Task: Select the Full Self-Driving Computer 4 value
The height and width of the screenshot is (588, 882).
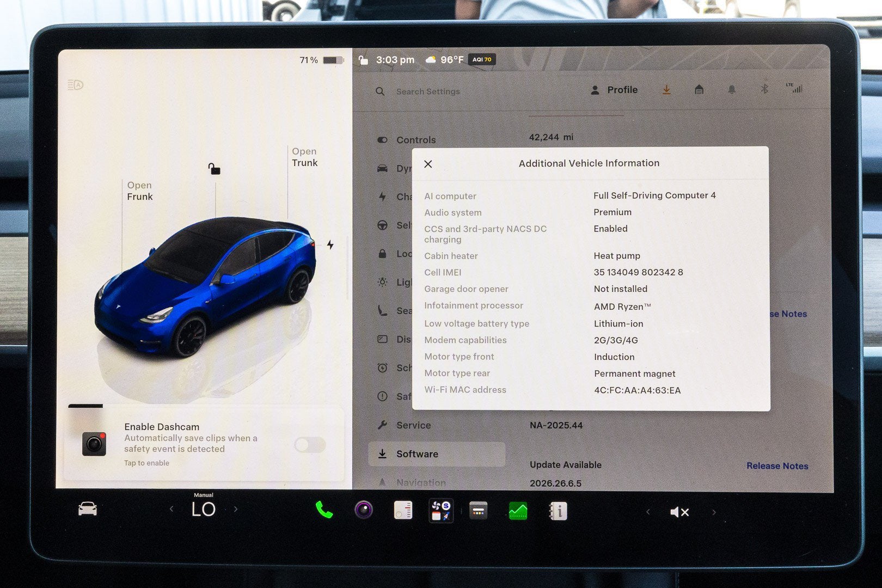Action: click(x=654, y=195)
